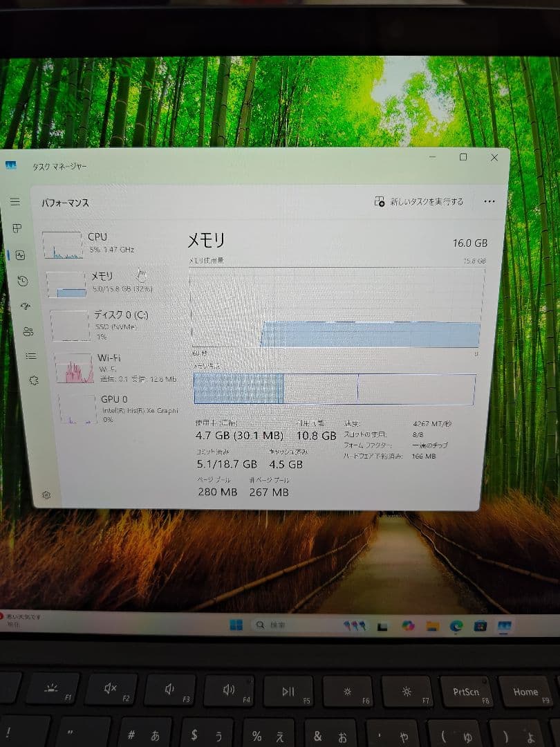Open the Processes page in the sidebar
The image size is (560, 747).
pos(17,227)
